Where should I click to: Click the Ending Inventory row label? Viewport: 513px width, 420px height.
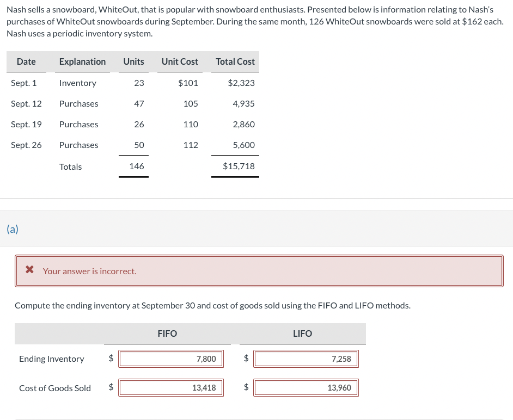52,359
